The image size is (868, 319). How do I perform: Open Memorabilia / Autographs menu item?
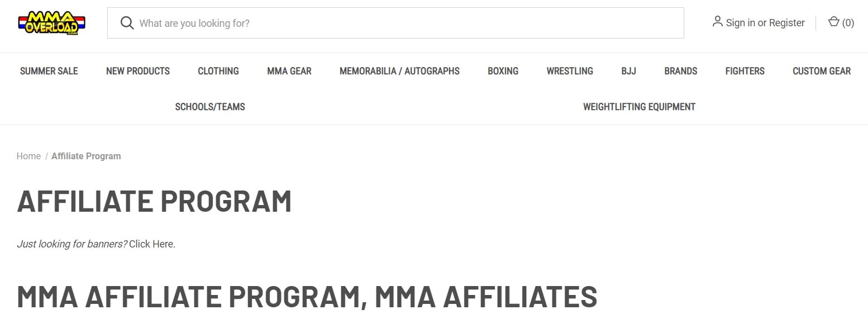tap(399, 71)
